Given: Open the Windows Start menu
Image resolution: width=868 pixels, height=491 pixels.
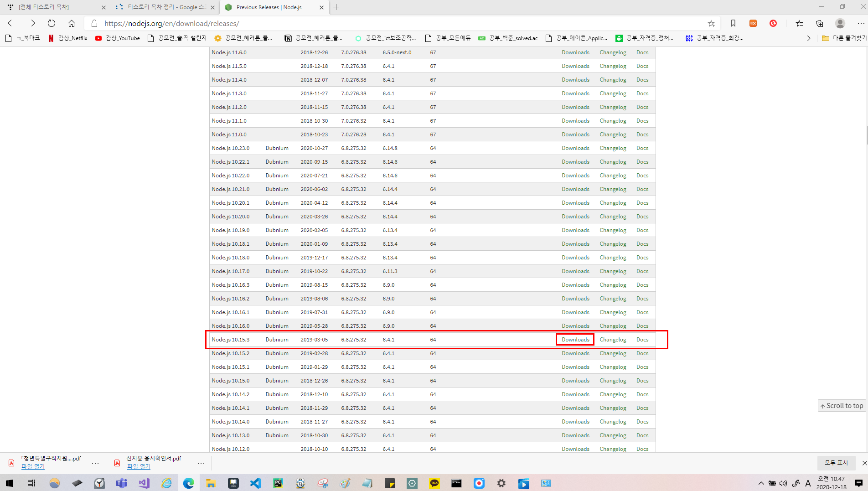Looking at the screenshot, I should point(10,483).
